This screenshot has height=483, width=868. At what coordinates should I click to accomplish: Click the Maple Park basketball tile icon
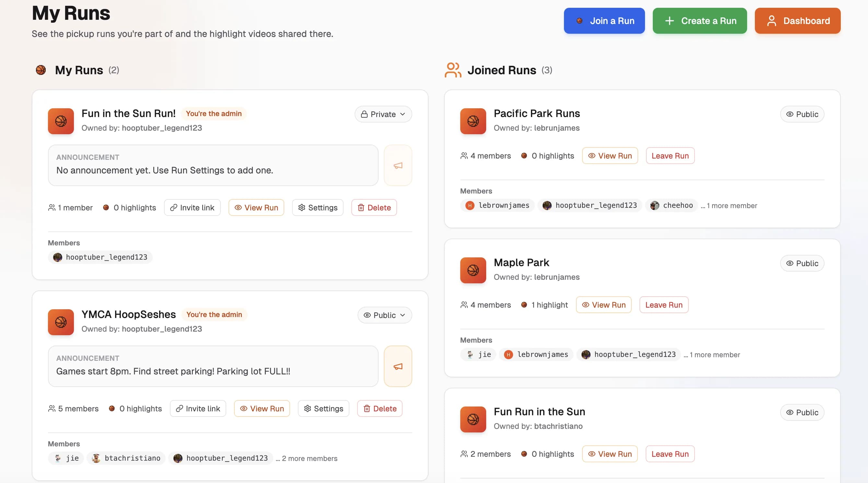(x=473, y=270)
